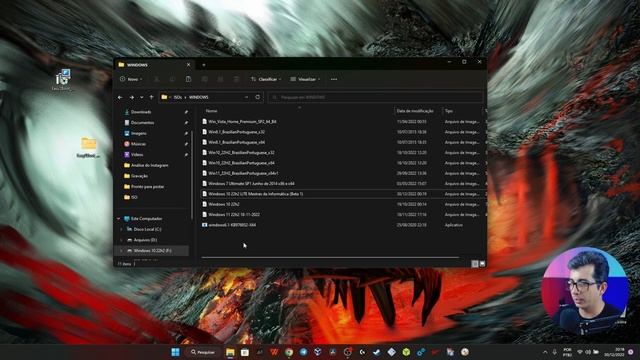This screenshot has height=360, width=640.
Task: Switch to large thumbnails view icon
Action: tap(482, 264)
